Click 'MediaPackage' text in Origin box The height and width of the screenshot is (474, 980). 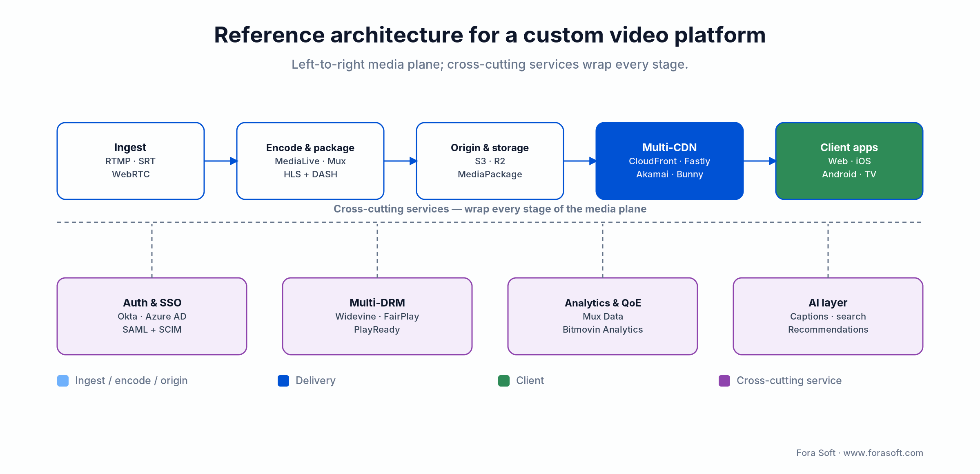point(490,174)
